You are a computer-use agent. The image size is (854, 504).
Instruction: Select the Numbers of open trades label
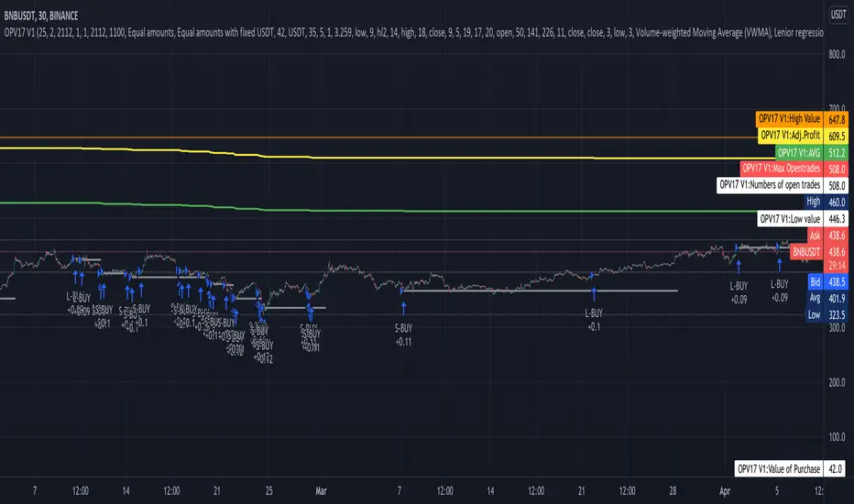[x=783, y=185]
